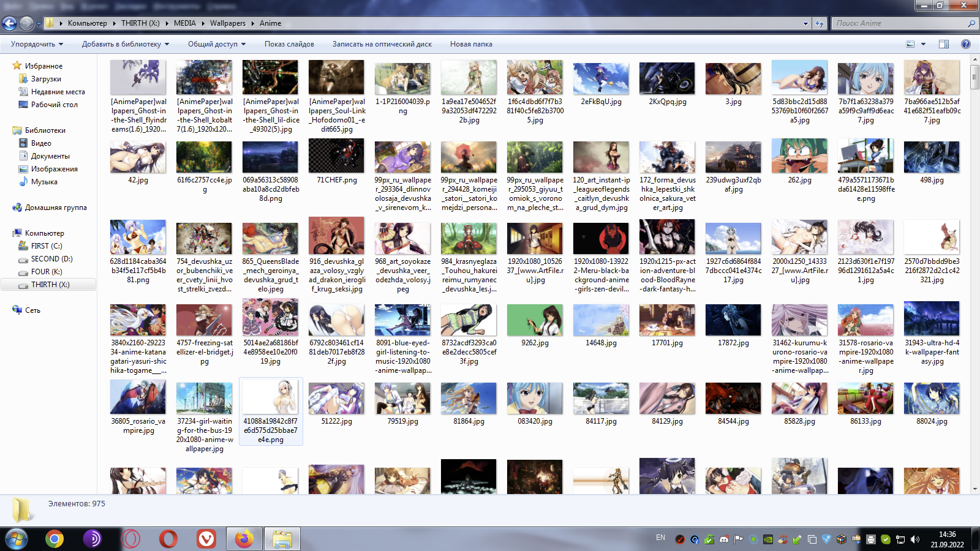Open the recent locations dropdown beside navigation arrows

[x=39, y=24]
